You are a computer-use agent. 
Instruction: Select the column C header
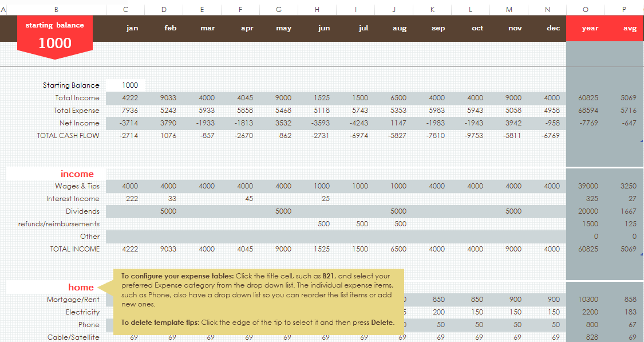pos(125,9)
